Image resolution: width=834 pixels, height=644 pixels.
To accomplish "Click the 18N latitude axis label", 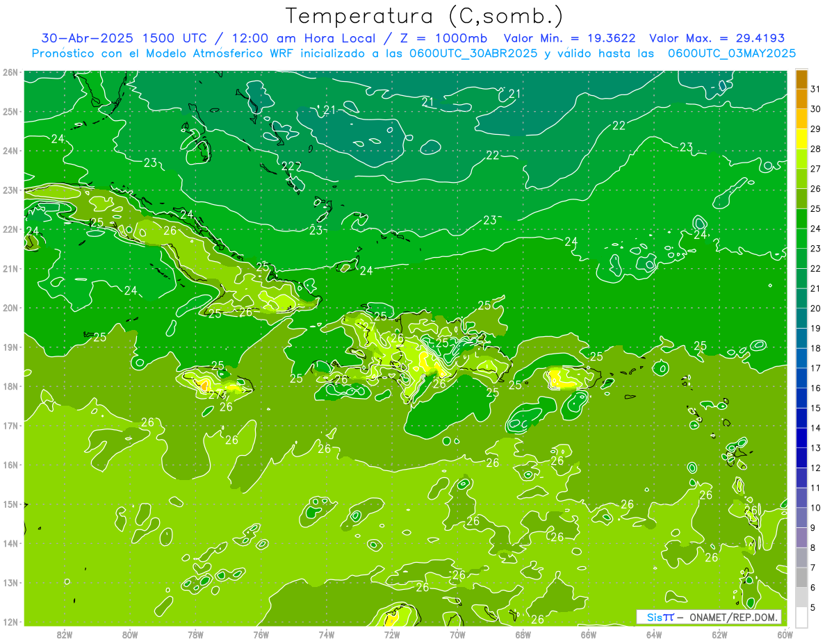I will pyautogui.click(x=10, y=386).
